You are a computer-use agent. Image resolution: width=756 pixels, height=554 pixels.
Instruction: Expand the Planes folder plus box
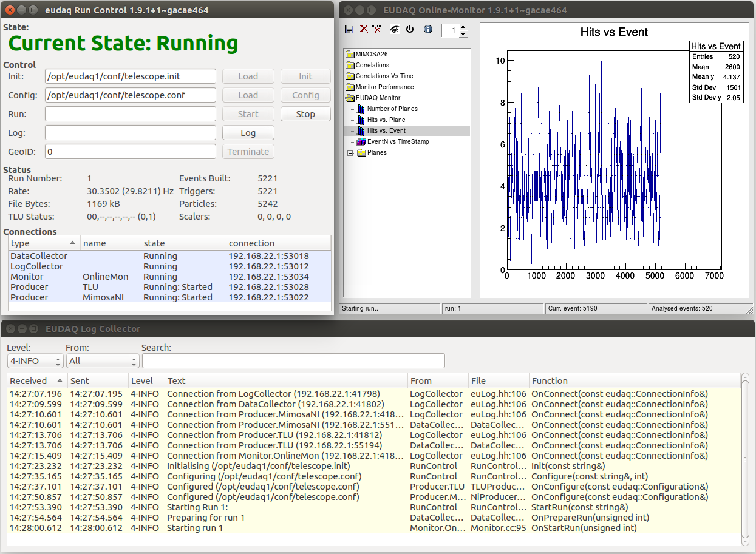(350, 153)
